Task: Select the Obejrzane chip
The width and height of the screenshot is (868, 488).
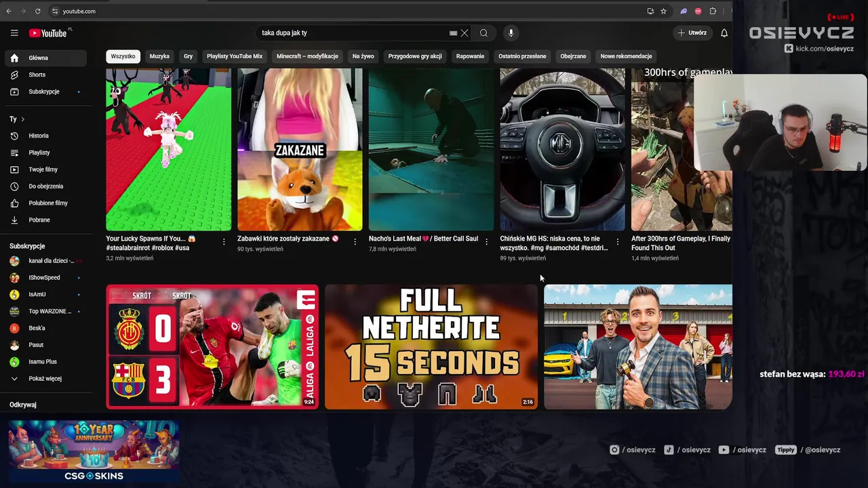Action: [573, 56]
